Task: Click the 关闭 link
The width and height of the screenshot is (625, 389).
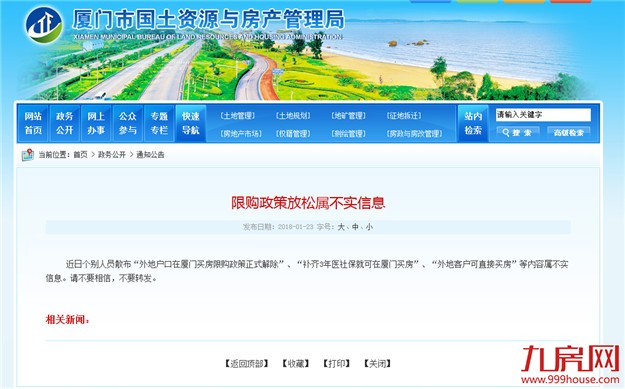Action: point(377,363)
